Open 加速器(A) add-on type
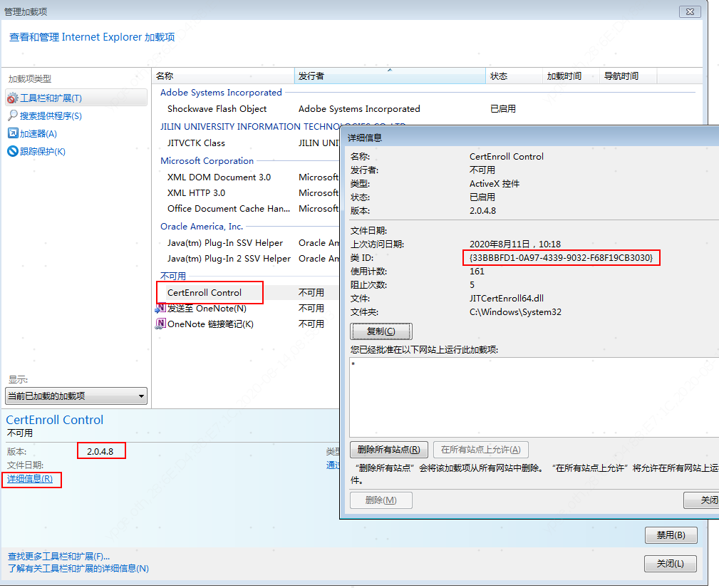719x588 pixels. 38,133
